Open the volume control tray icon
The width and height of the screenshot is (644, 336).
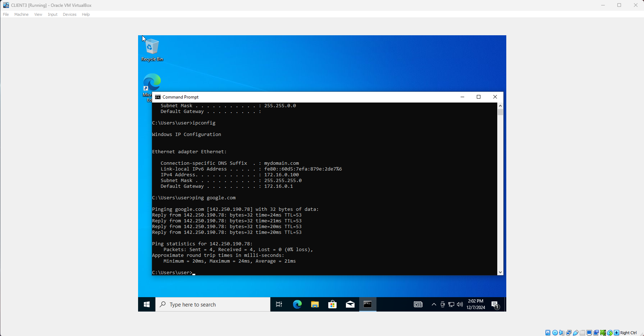pyautogui.click(x=460, y=304)
